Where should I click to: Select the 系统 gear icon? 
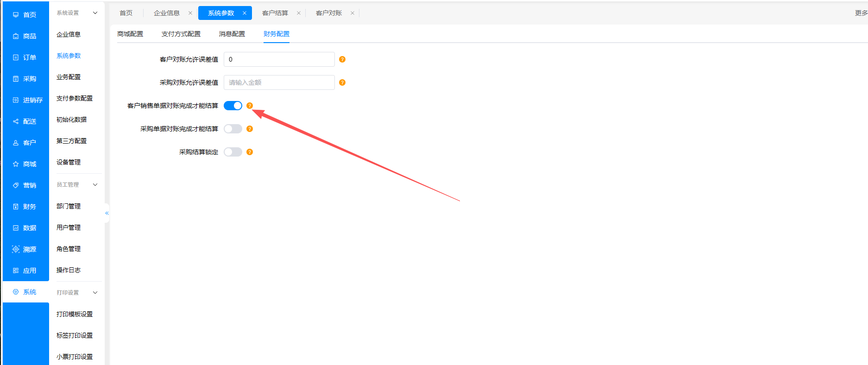[16, 292]
